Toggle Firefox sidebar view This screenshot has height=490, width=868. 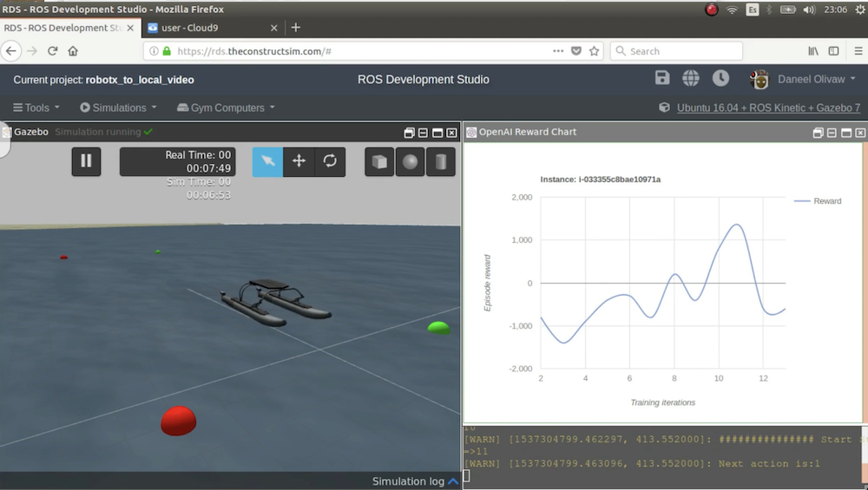point(833,51)
